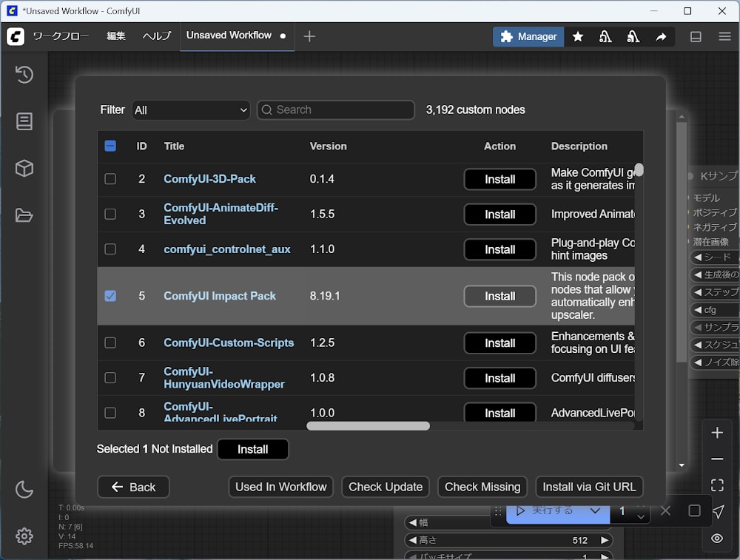
Task: Toggle select-all checkbox in table header
Action: coord(110,146)
